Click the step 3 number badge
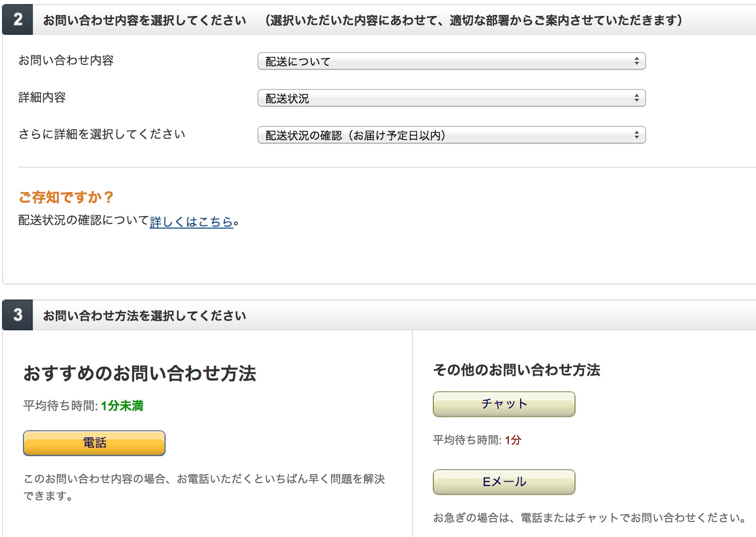The height and width of the screenshot is (537, 756). (18, 315)
